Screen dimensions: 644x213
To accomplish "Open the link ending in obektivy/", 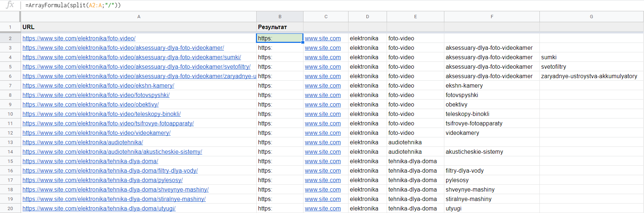I will click(90, 104).
